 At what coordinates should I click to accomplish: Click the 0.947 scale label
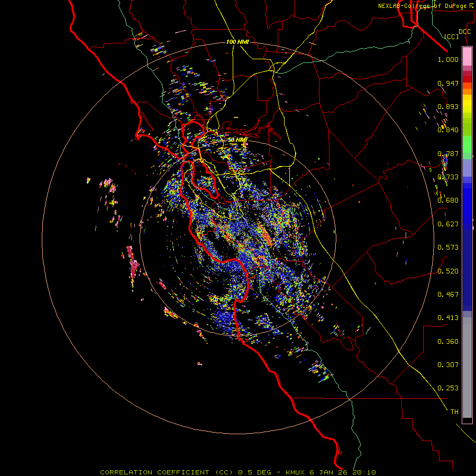pos(448,83)
